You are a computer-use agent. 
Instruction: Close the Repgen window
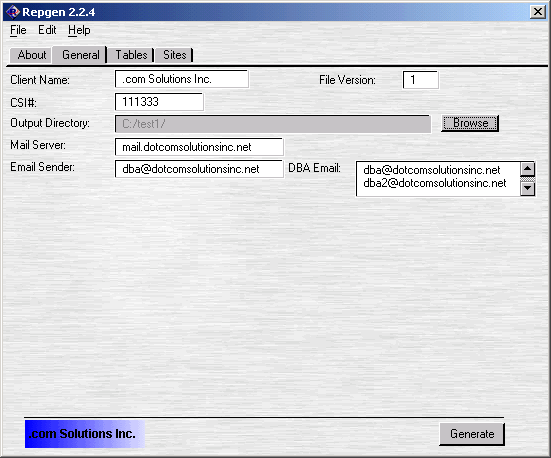(538, 12)
